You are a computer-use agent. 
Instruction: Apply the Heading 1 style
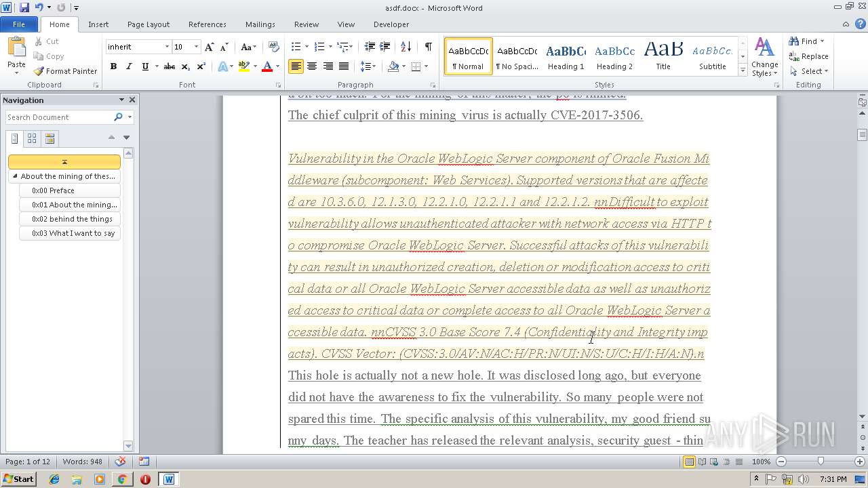point(566,56)
